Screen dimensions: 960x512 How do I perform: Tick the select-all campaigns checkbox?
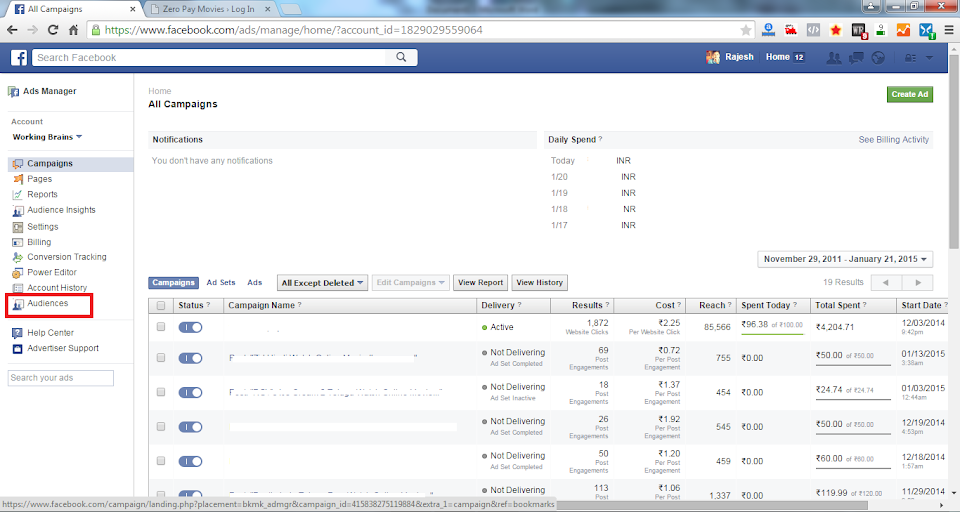pos(161,306)
